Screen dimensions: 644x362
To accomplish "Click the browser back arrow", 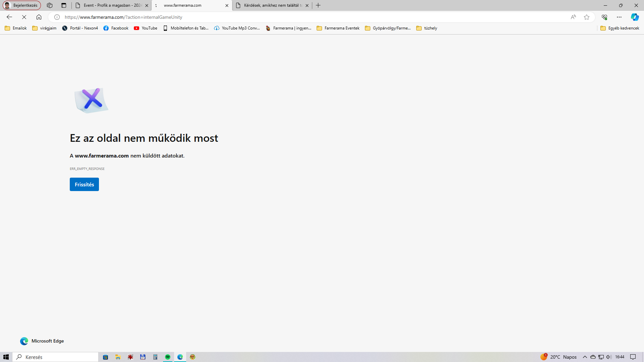I will click(9, 17).
